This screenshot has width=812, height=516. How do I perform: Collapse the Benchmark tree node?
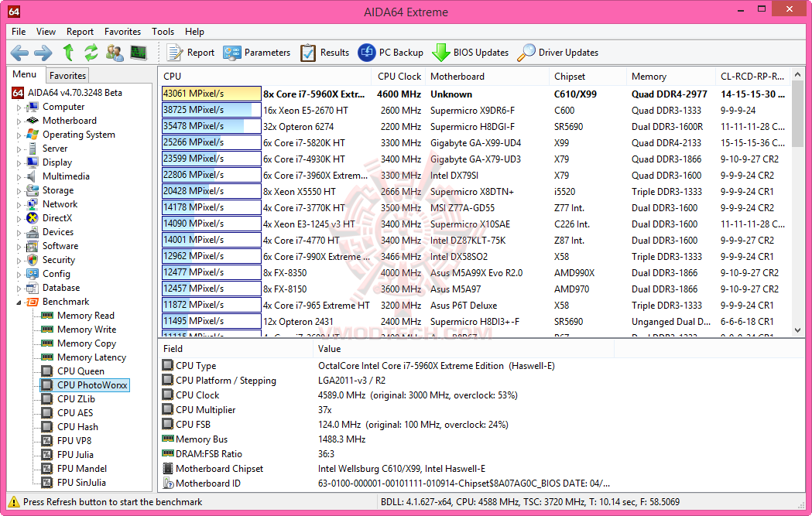19,302
